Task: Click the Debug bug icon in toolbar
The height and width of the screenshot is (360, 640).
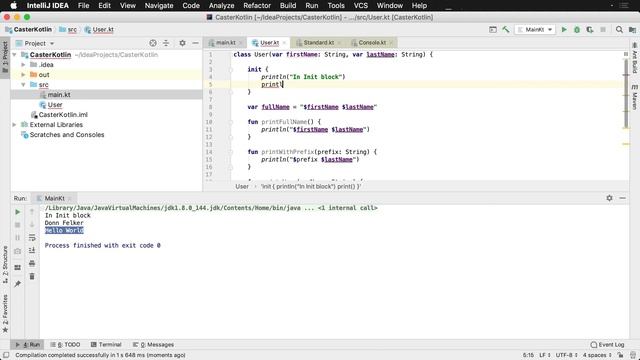Action: [577, 29]
